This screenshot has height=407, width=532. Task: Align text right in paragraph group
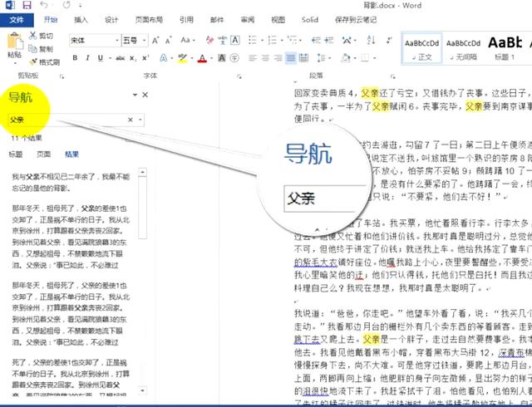tap(278, 58)
